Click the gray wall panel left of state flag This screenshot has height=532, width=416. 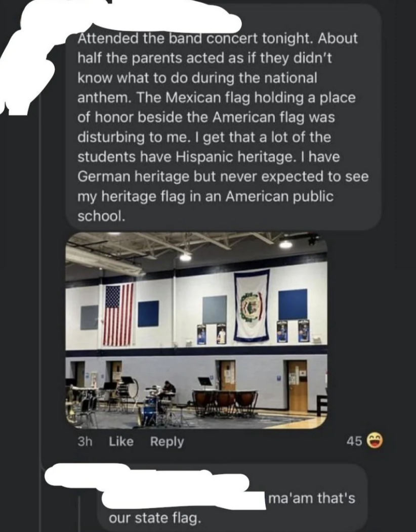215,309
